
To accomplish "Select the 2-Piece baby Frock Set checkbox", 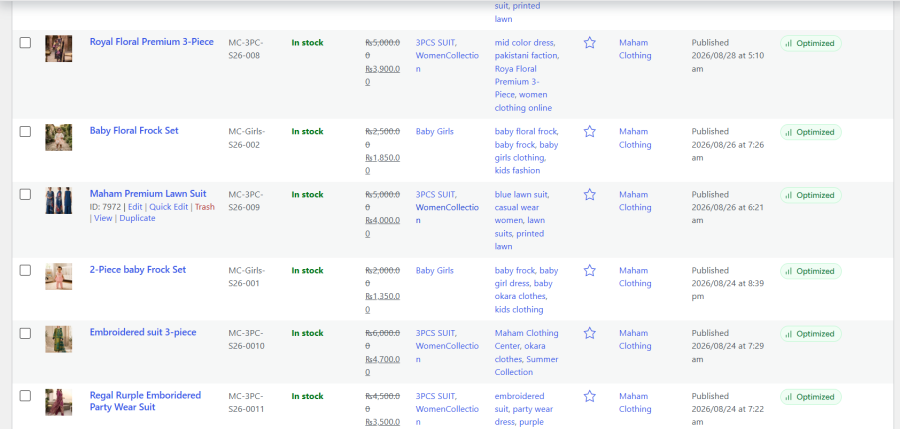I will click(25, 270).
